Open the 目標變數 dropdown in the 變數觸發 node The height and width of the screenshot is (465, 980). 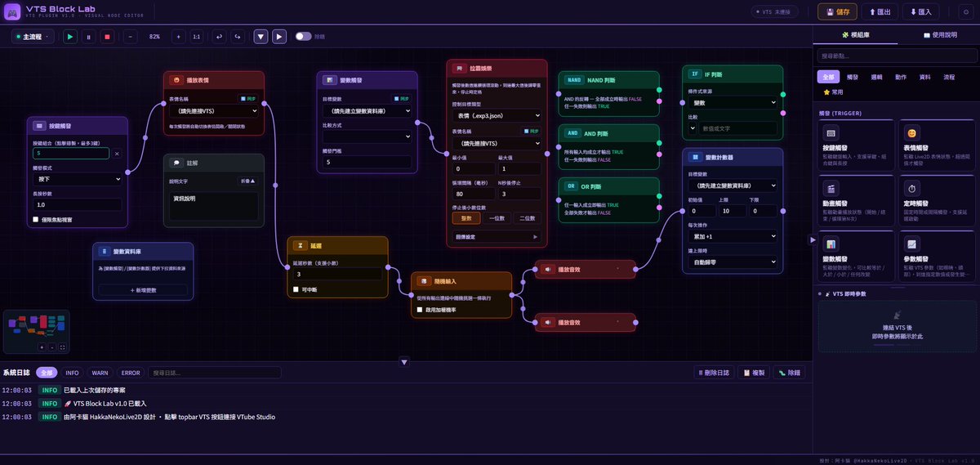coord(367,110)
